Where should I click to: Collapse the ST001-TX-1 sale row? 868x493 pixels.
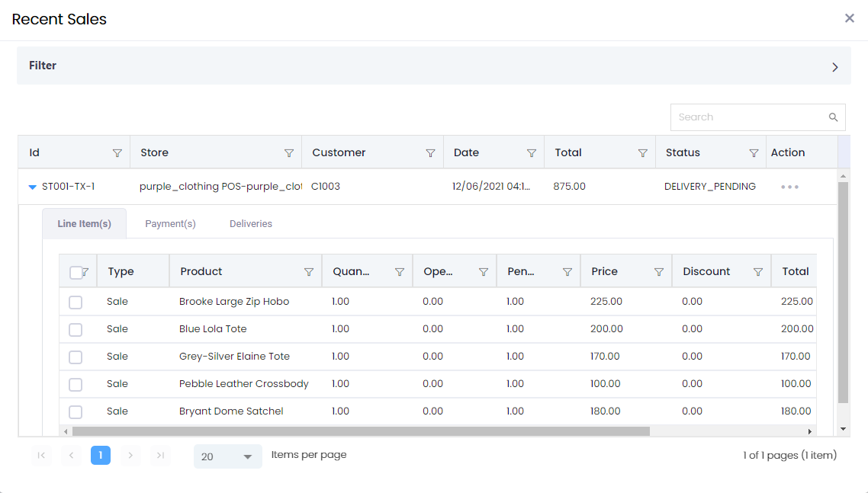[32, 187]
